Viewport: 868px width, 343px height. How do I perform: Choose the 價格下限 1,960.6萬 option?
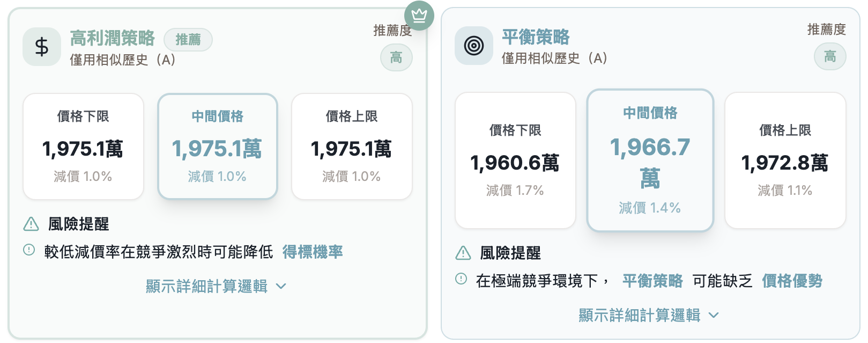[x=515, y=160]
